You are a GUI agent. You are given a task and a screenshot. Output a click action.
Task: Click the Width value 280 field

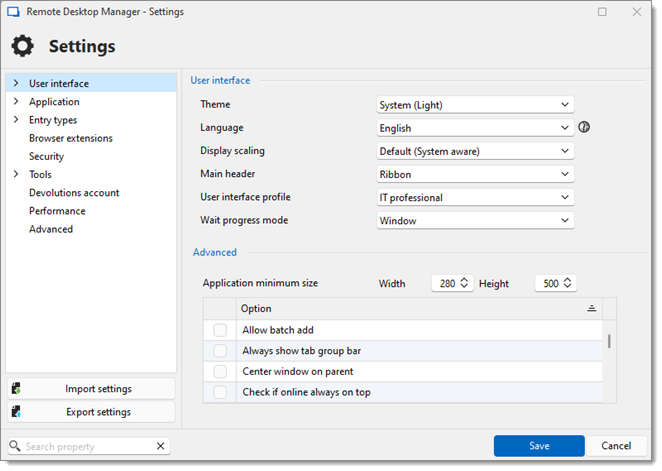(x=447, y=283)
